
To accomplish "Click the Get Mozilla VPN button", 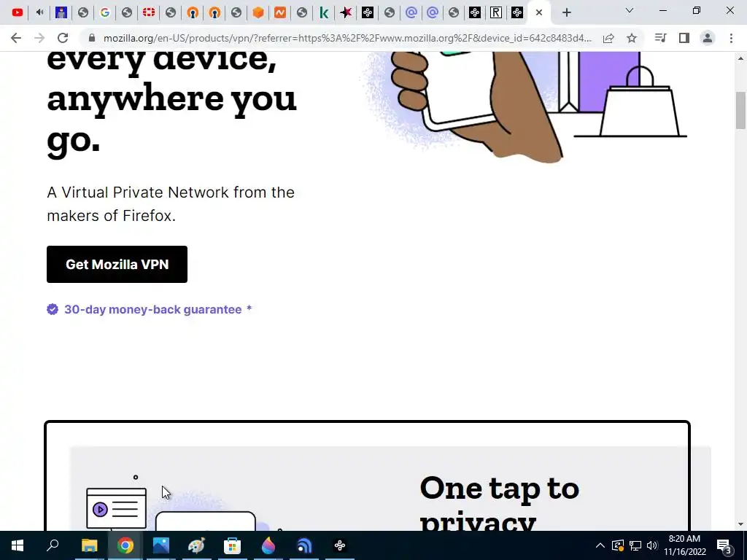I will [117, 264].
